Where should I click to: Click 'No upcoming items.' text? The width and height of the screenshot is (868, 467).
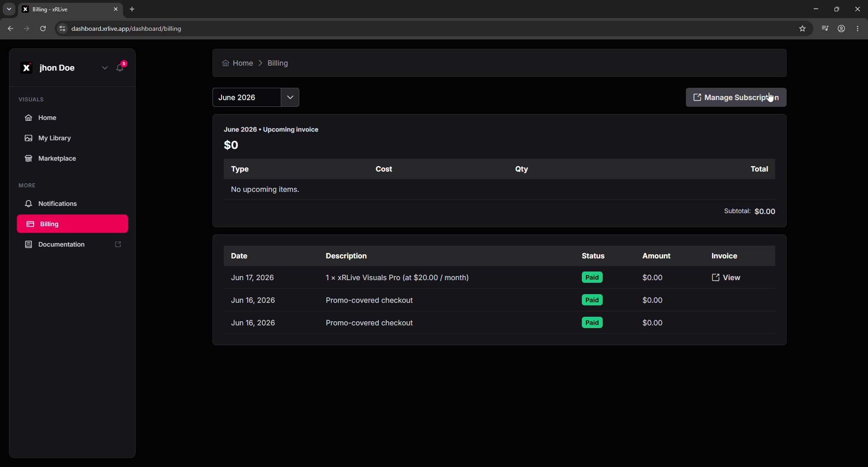(265, 189)
